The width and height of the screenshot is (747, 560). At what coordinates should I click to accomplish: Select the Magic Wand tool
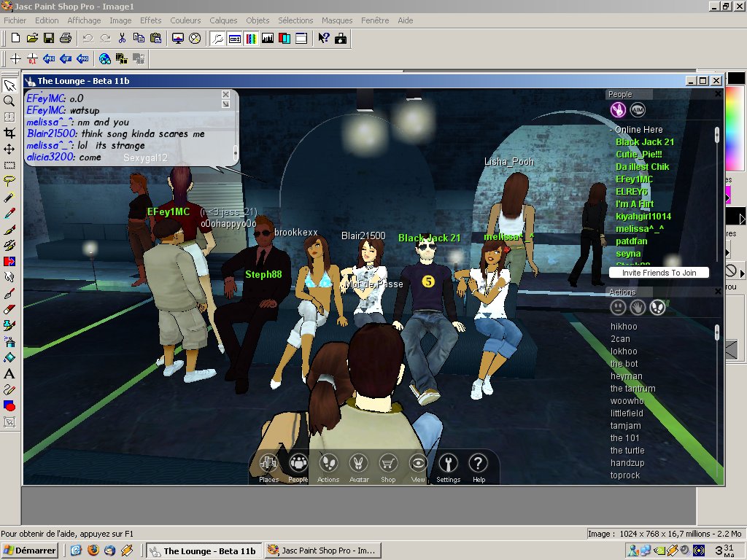click(9, 197)
